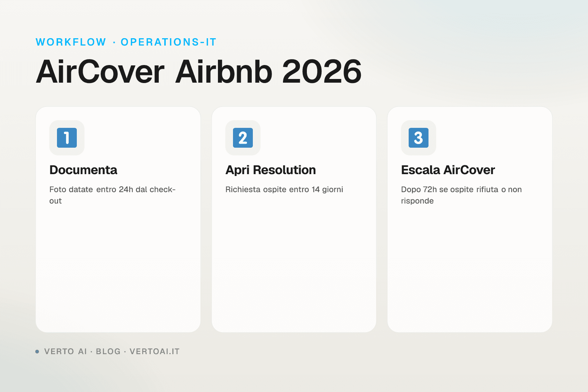
Task: Select the 'Apri Resolution' card heading
Action: click(270, 170)
